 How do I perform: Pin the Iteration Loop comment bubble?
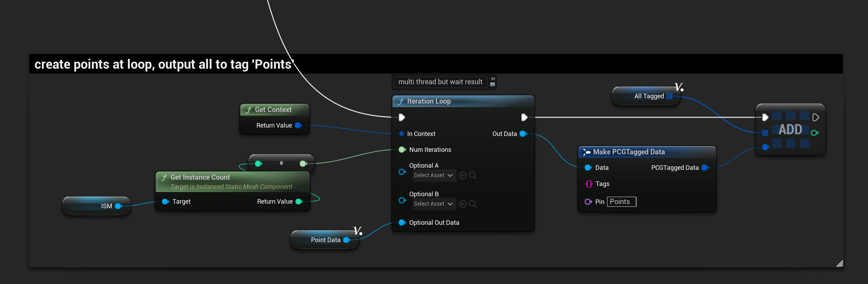492,79
